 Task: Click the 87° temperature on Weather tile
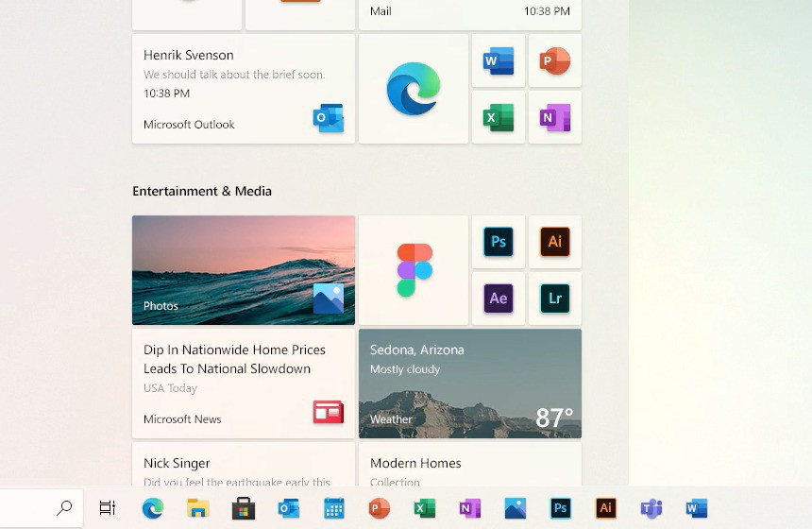tap(554, 418)
